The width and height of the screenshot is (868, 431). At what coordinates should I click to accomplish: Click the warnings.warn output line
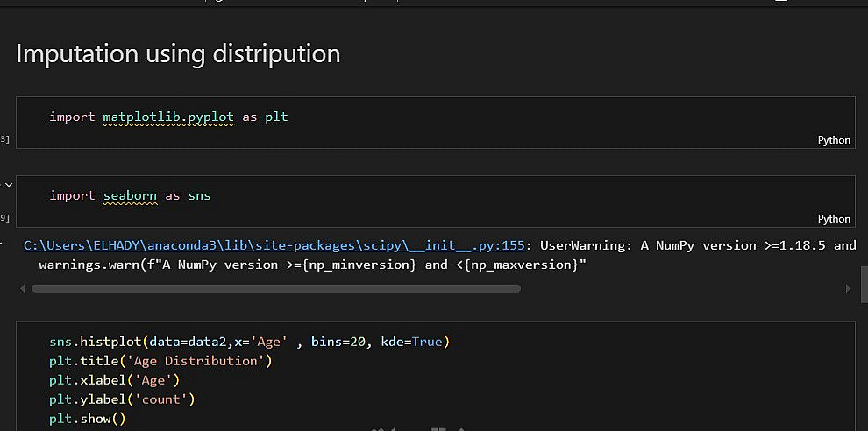click(311, 264)
